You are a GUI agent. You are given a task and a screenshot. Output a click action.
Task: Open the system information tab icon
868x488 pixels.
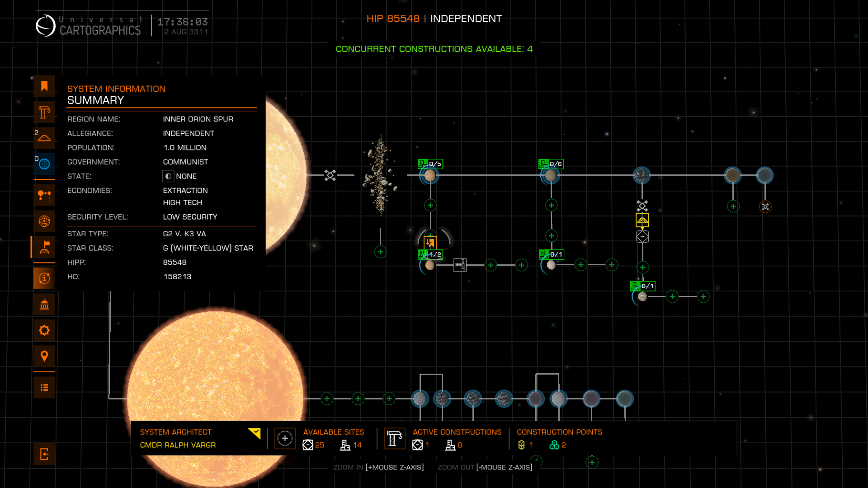(x=44, y=278)
